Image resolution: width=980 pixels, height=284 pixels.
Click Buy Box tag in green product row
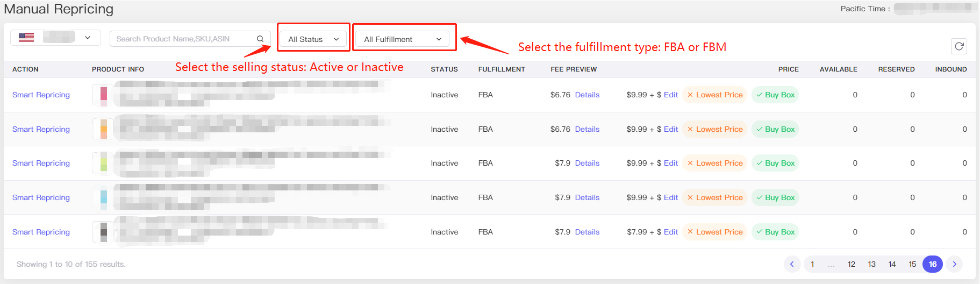[775, 163]
